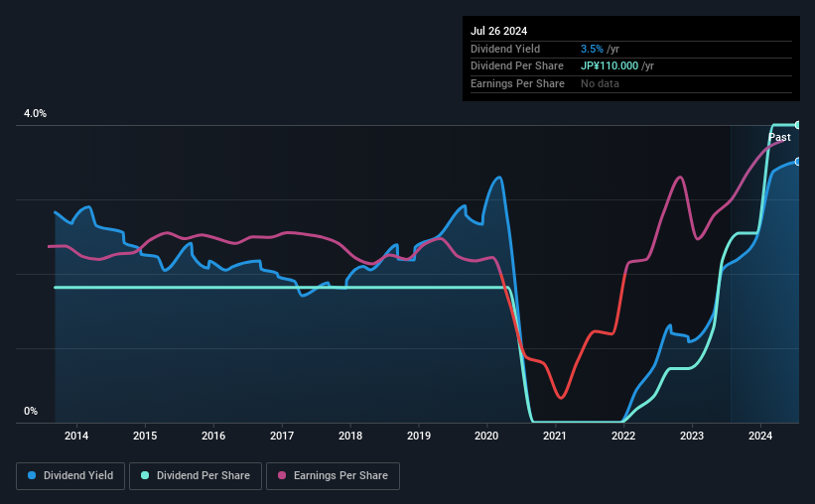Click the 2021 x-axis label
Viewport: 815px width, 504px height.
point(555,436)
